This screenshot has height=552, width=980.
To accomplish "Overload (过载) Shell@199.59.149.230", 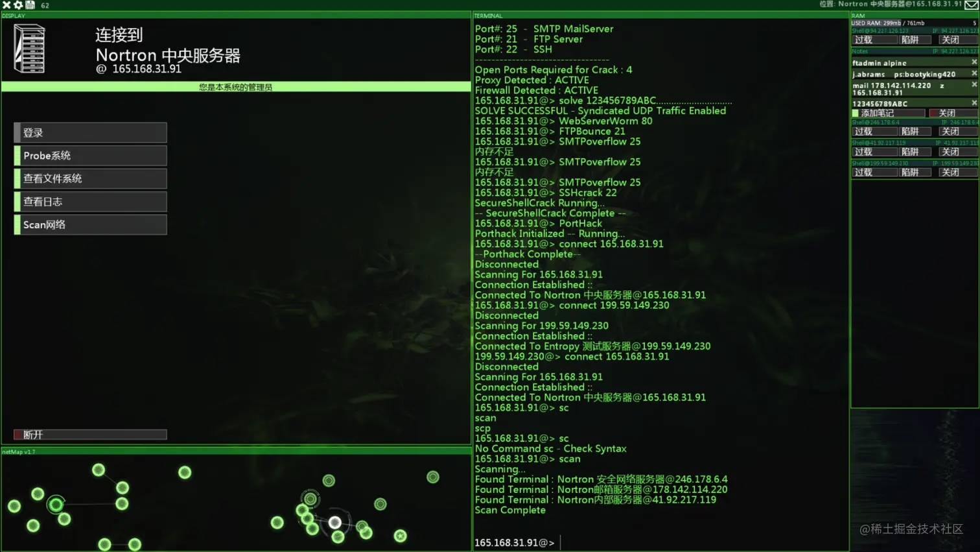I will pyautogui.click(x=874, y=173).
